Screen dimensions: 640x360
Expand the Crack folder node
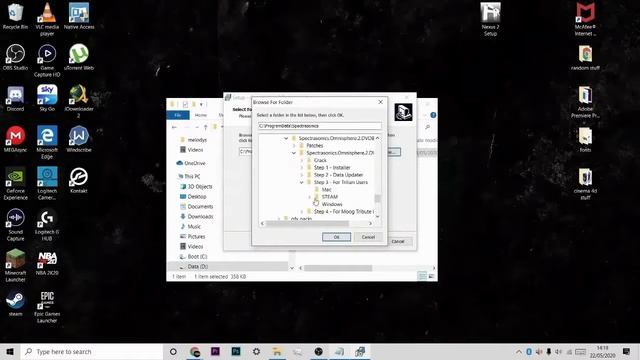pyautogui.click(x=302, y=160)
